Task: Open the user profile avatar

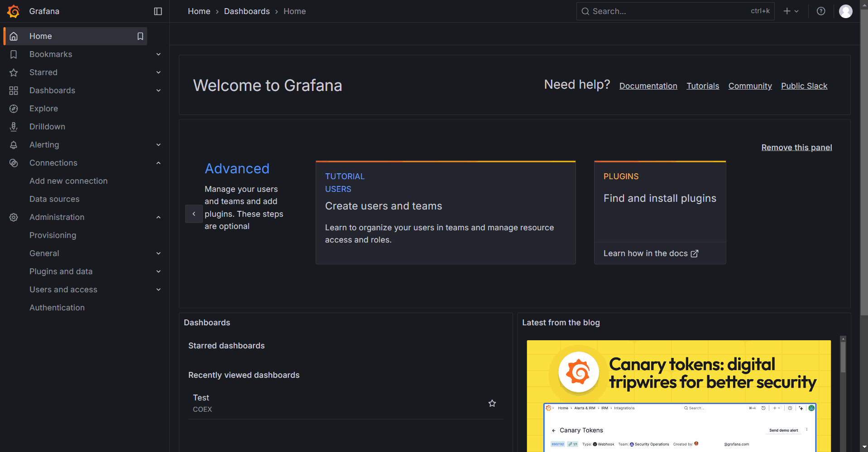Action: coord(845,11)
